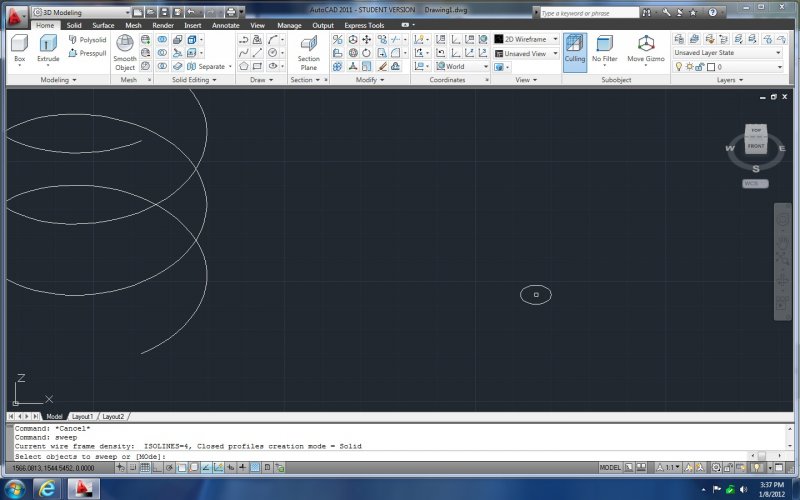Expand the Layers panel
This screenshot has height=500, width=800.
(x=730, y=80)
